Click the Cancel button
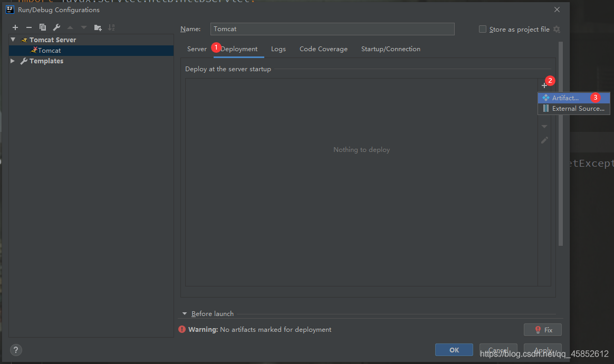Viewport: 614px width, 364px height. (498, 350)
